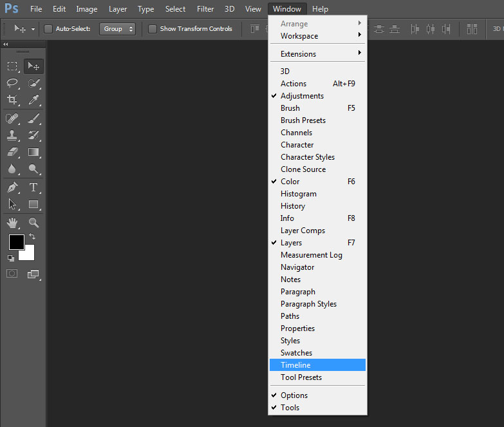Choose Actions panel entry

point(317,84)
